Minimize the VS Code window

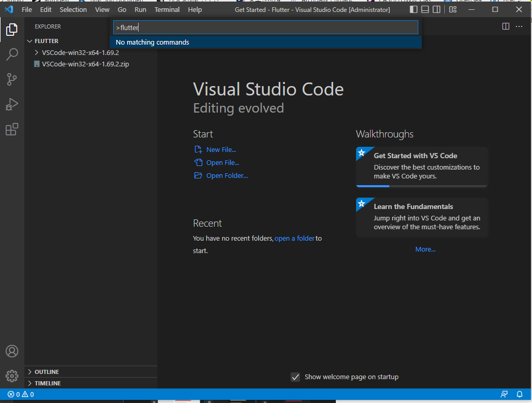point(471,9)
